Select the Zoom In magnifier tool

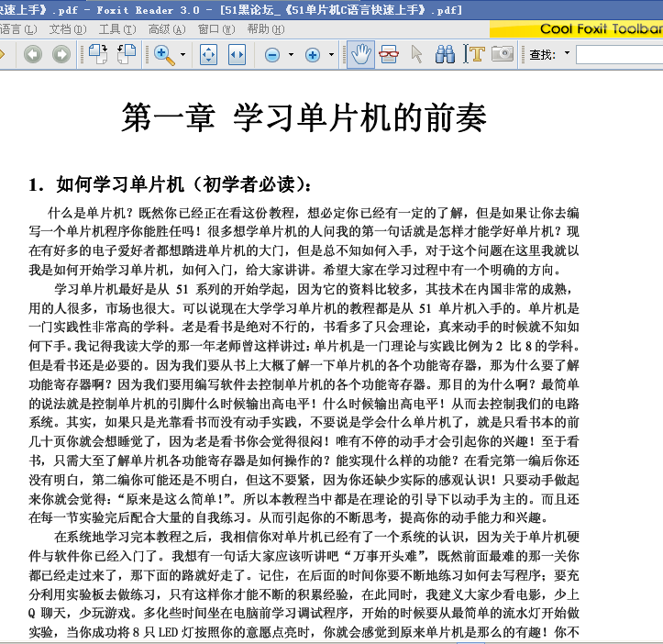tap(164, 55)
